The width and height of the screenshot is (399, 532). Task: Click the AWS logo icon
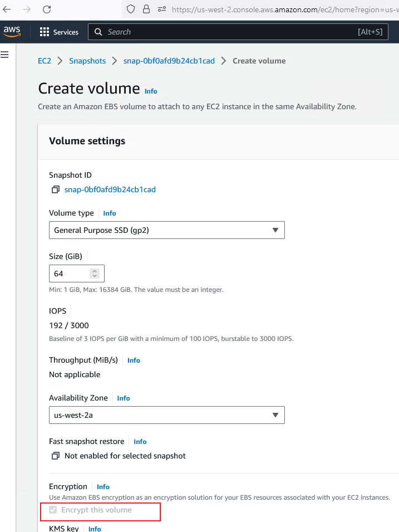(x=12, y=31)
